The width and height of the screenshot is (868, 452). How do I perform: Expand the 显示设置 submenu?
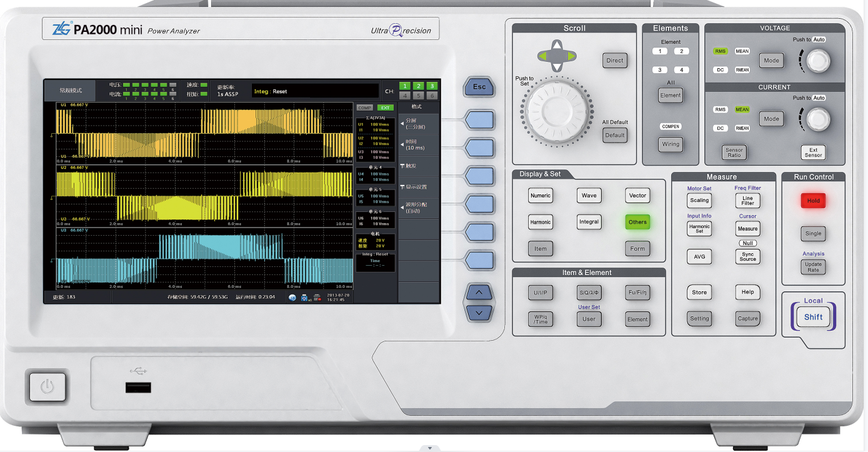(418, 187)
